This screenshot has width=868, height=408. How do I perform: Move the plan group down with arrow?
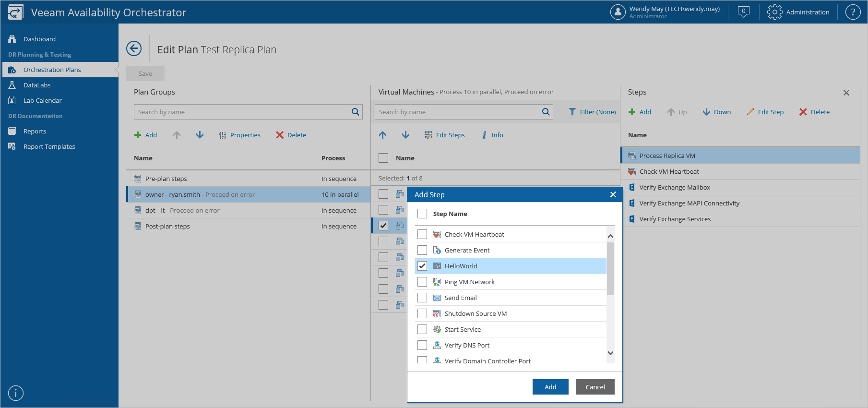(200, 135)
